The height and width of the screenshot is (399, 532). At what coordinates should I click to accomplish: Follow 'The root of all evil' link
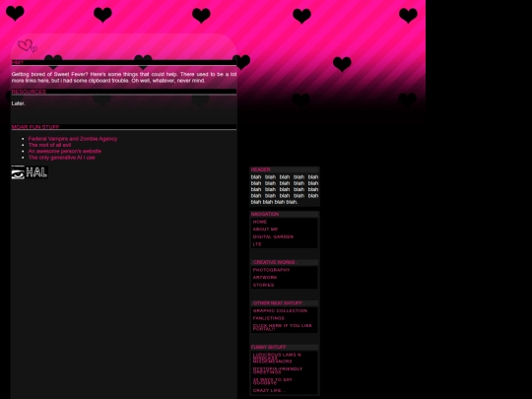coord(49,145)
